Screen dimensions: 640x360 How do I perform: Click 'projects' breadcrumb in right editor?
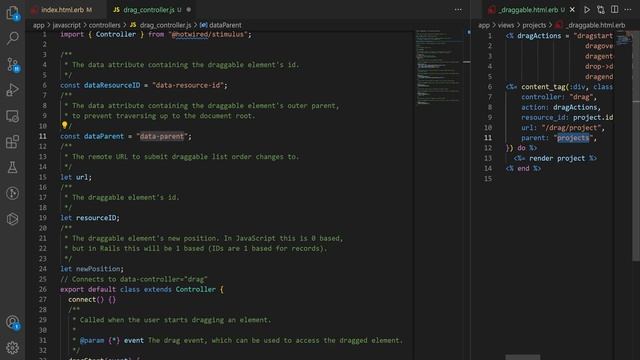pos(534,25)
